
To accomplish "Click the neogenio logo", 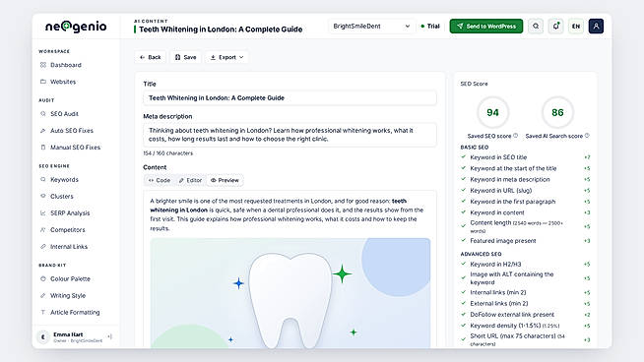I will [76, 27].
